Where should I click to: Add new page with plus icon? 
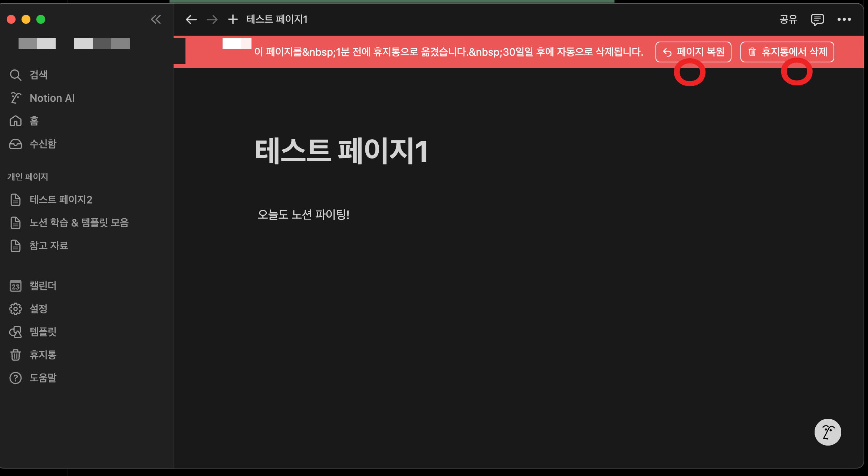233,19
